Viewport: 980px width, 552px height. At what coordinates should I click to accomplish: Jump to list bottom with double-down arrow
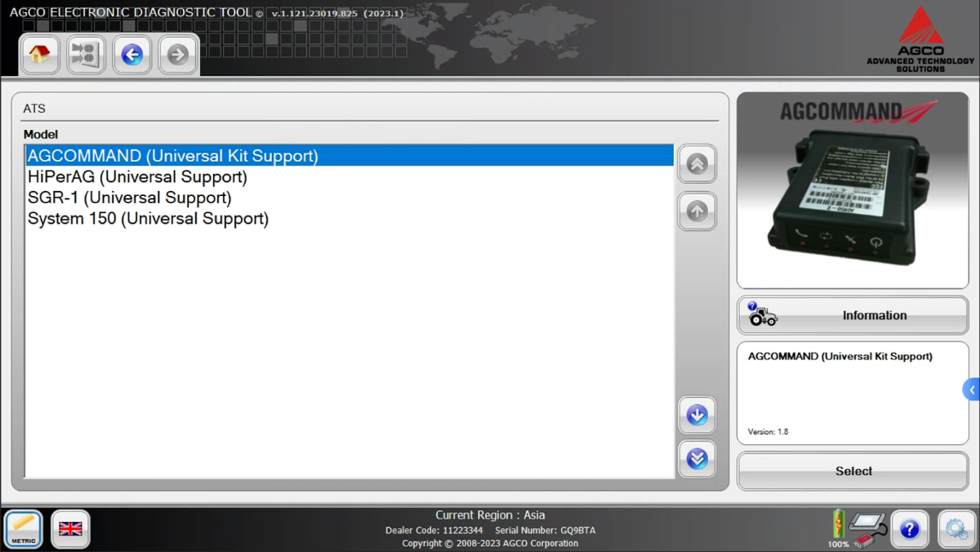(697, 458)
